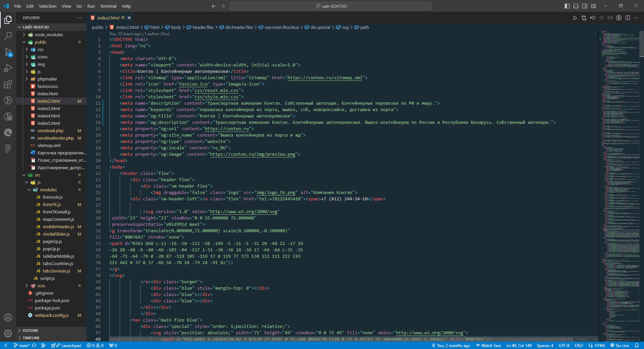Image resolution: width=644 pixels, height=349 pixels.
Task: Toggle Watch Sass in status bar
Action: coord(489,345)
